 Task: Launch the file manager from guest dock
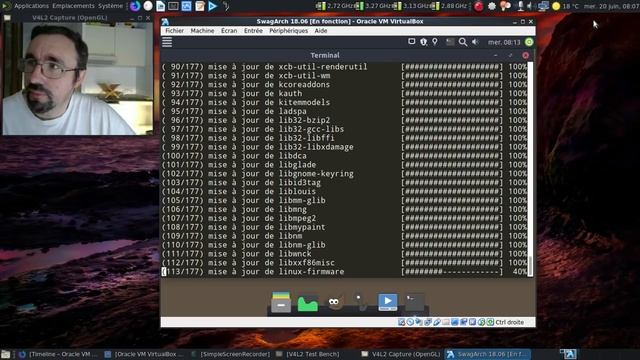(281, 302)
